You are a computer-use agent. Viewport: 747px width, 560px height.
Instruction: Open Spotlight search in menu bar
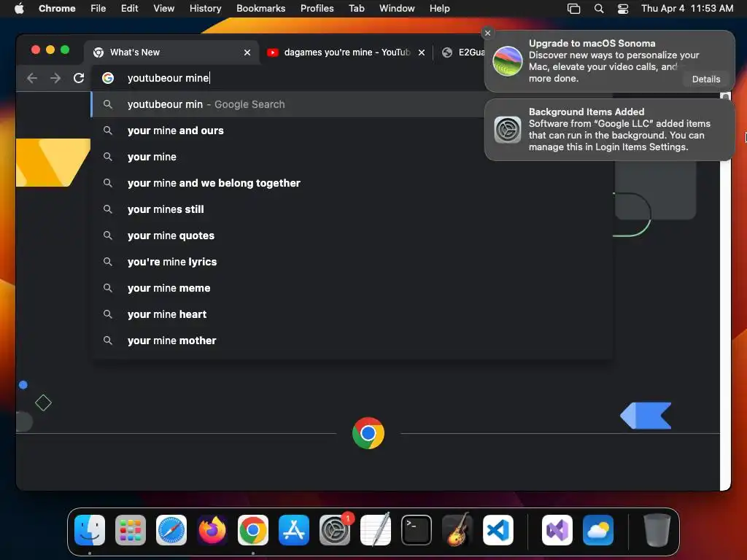click(599, 9)
